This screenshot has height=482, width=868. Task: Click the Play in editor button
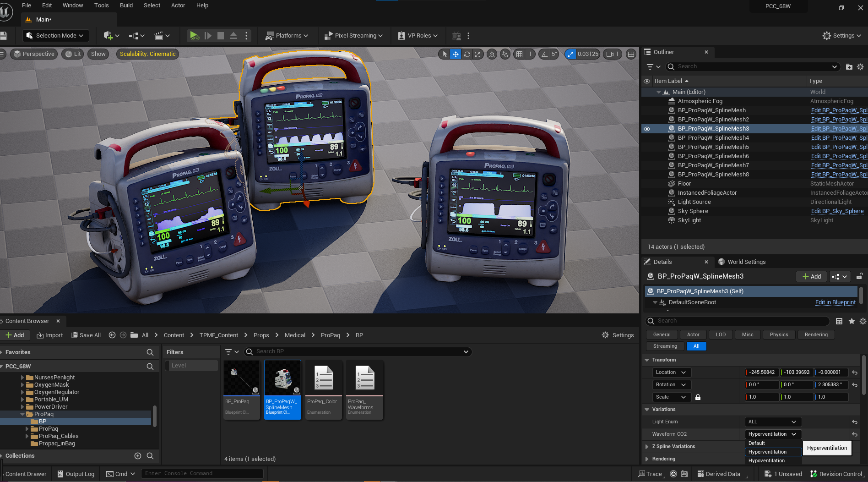(x=194, y=35)
